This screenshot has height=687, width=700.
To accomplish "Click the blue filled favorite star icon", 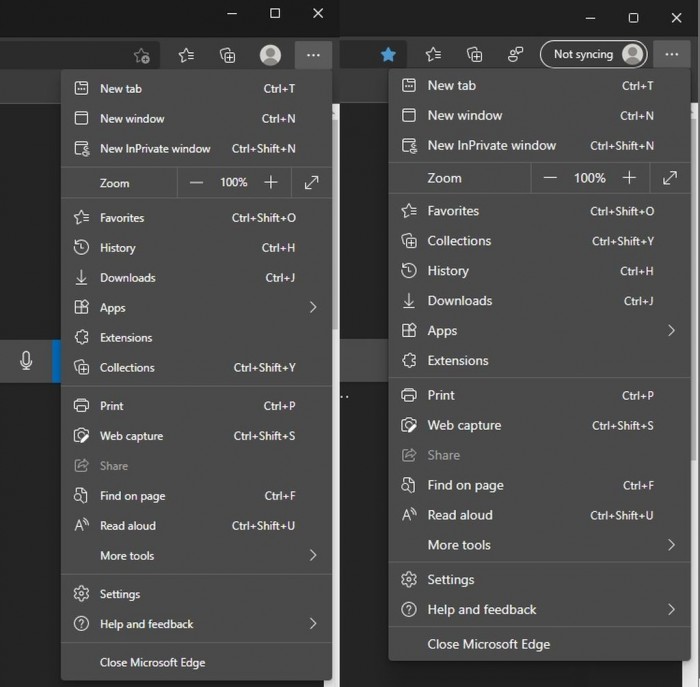I will pyautogui.click(x=388, y=55).
